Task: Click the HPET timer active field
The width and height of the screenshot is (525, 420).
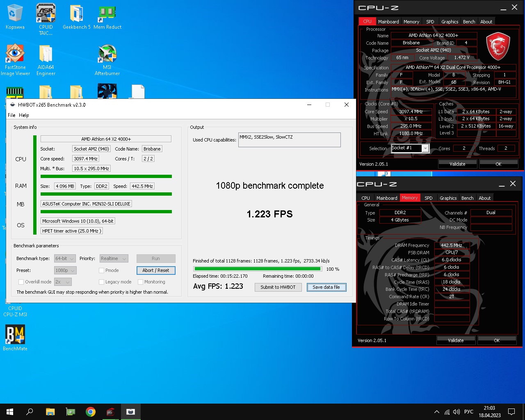Action: (x=71, y=231)
